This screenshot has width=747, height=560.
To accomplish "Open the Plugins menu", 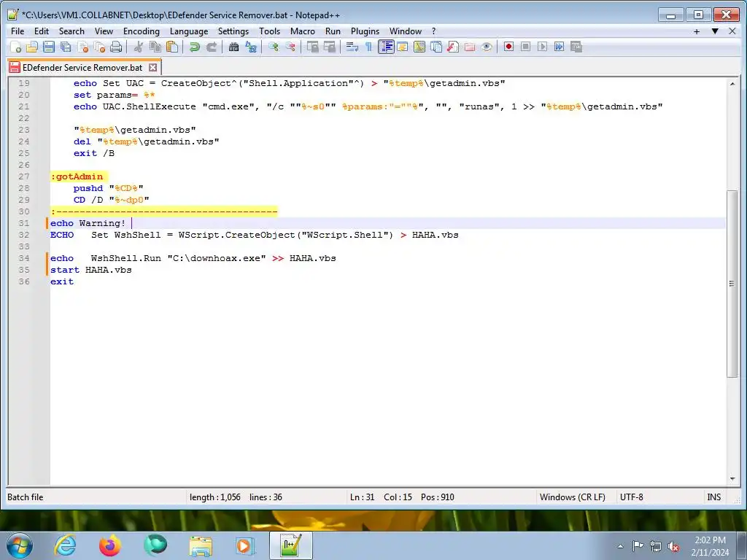I will (365, 31).
